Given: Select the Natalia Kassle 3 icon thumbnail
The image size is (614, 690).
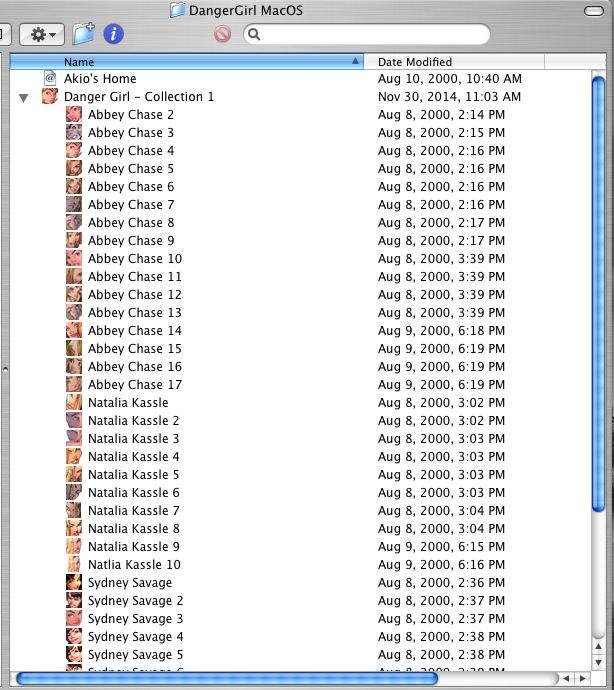Looking at the screenshot, I should point(74,439).
